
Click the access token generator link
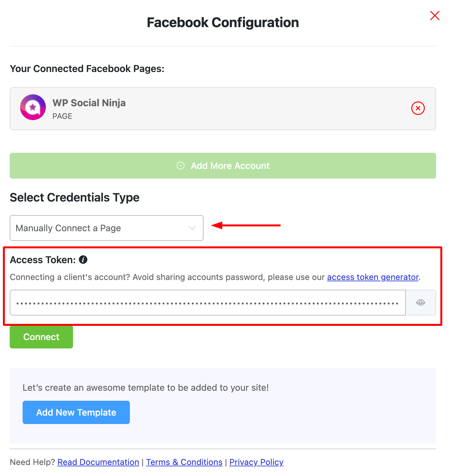point(373,277)
